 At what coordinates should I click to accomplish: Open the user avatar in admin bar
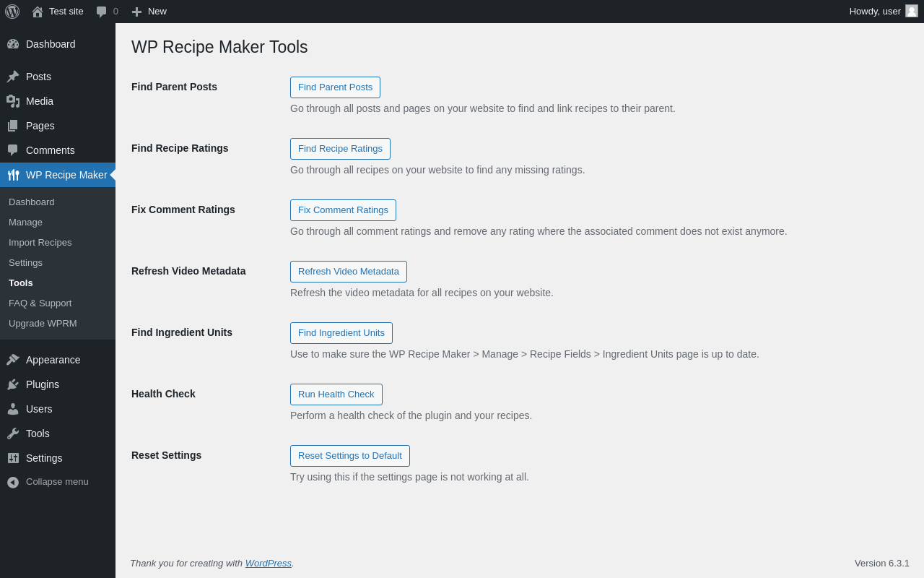coord(912,11)
